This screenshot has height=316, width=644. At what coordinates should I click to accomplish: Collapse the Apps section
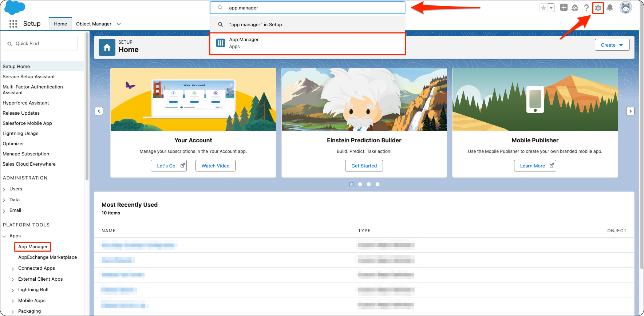tap(4, 236)
